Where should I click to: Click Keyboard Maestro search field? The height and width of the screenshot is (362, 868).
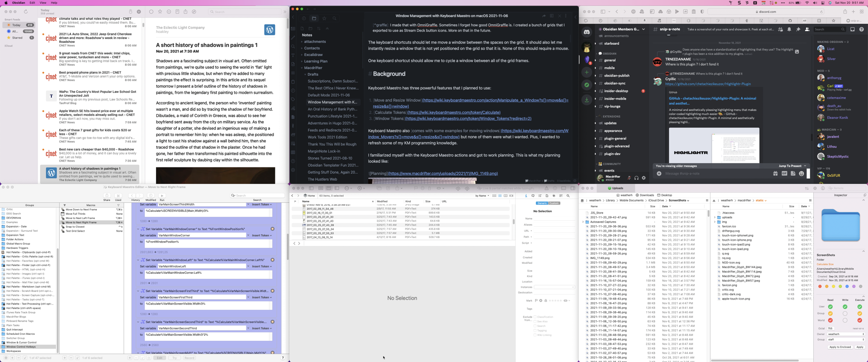click(x=257, y=195)
